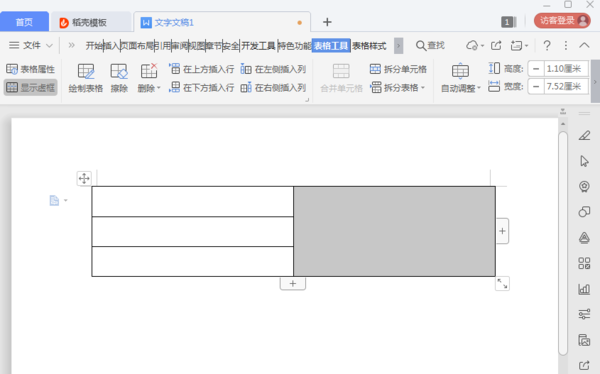Click the export share icon in sidebar
600x374 pixels.
(x=584, y=366)
